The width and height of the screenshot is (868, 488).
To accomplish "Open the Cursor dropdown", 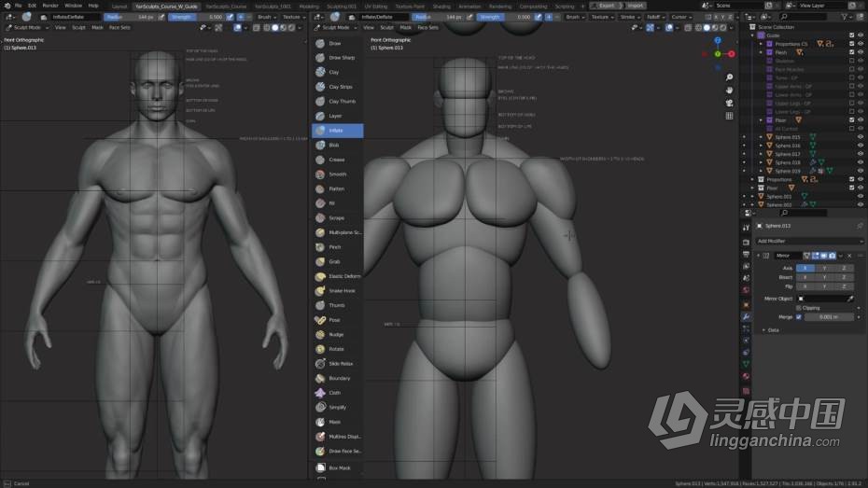I will coord(681,17).
